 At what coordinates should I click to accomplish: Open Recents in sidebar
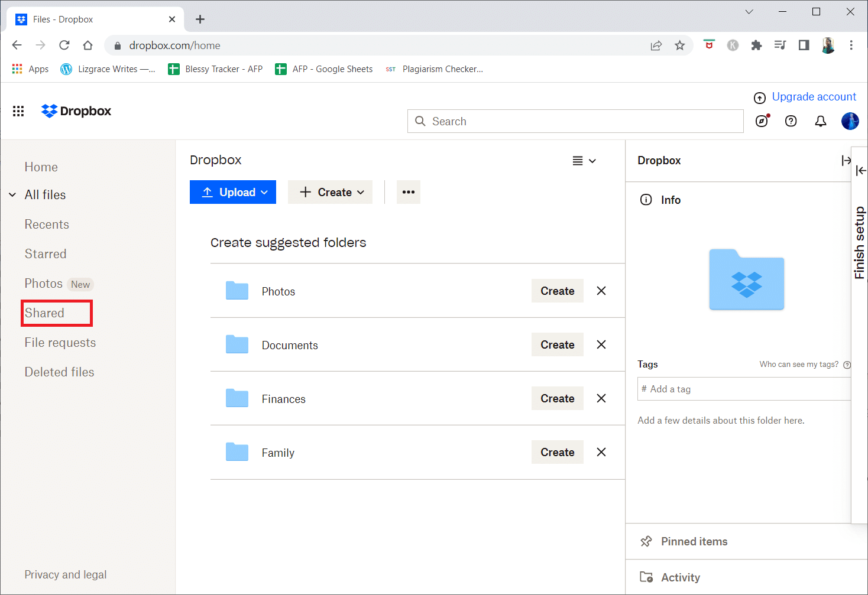47,225
